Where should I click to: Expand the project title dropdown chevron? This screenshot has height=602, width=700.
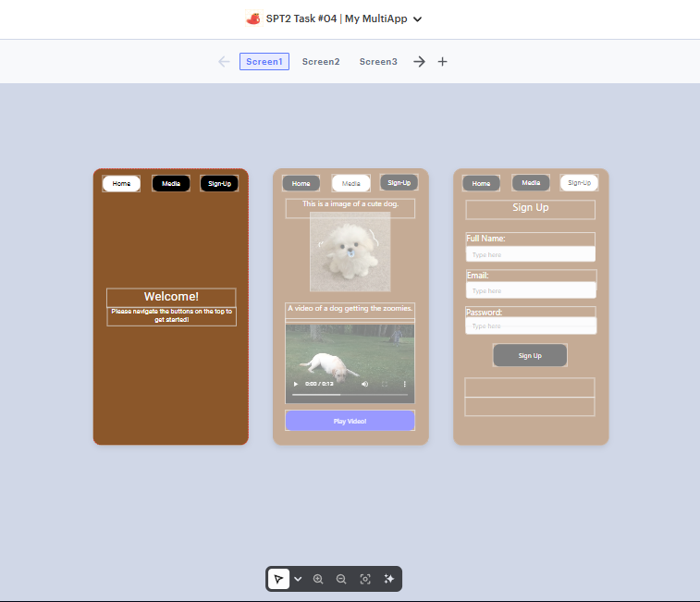pos(417,19)
